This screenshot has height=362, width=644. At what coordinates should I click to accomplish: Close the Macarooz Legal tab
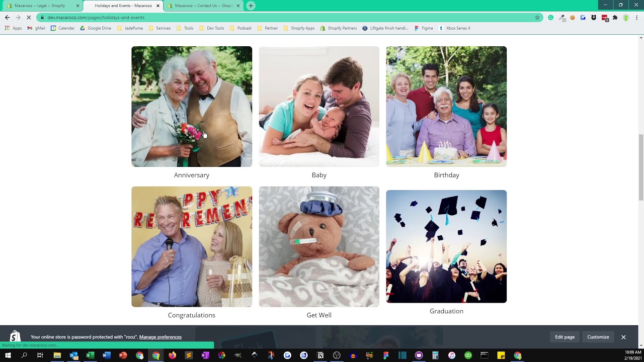77,6
